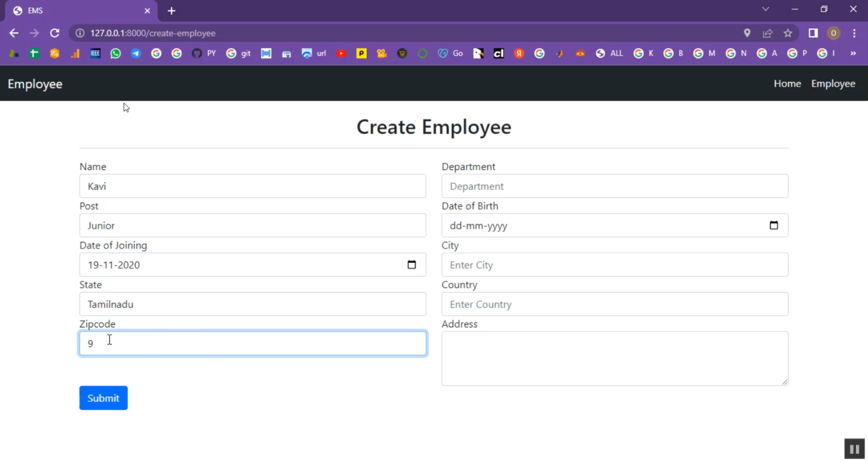Expand the hidden bookmarks overflow chevron
The image size is (868, 462).
(853, 53)
